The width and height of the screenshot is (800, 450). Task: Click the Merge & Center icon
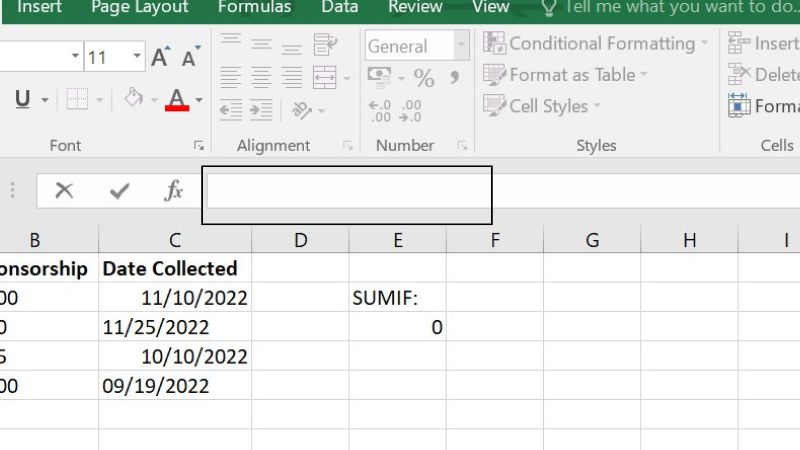click(x=325, y=77)
